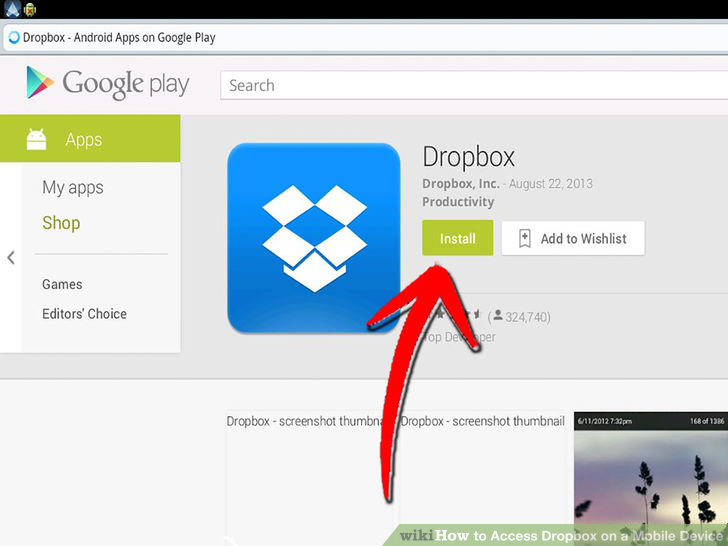Click the Android Apps icon in sidebar
728x546 pixels.
(36, 139)
